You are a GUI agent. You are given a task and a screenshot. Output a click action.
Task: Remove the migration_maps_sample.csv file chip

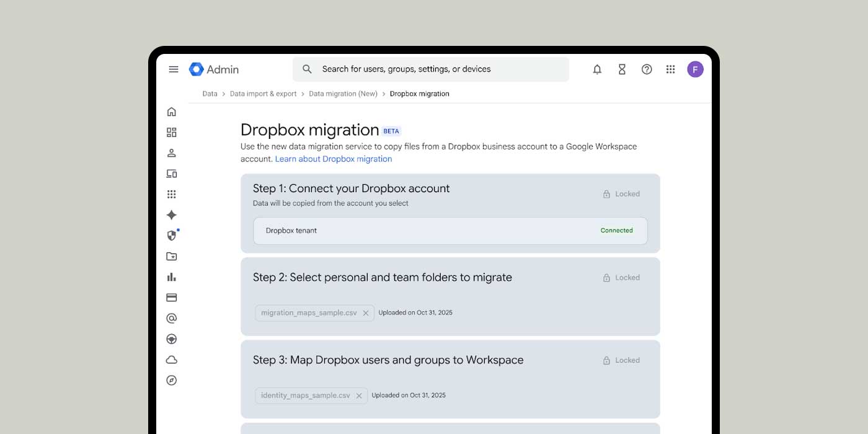coord(366,313)
